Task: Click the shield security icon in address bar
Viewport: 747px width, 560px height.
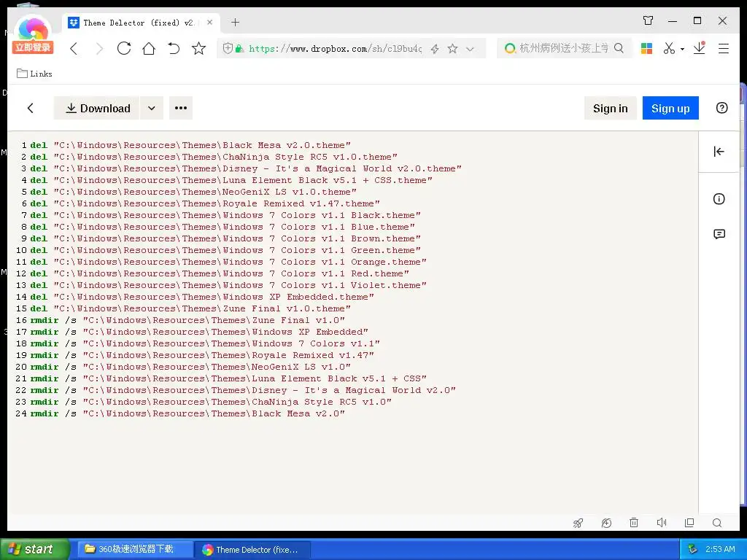Action: (x=228, y=48)
